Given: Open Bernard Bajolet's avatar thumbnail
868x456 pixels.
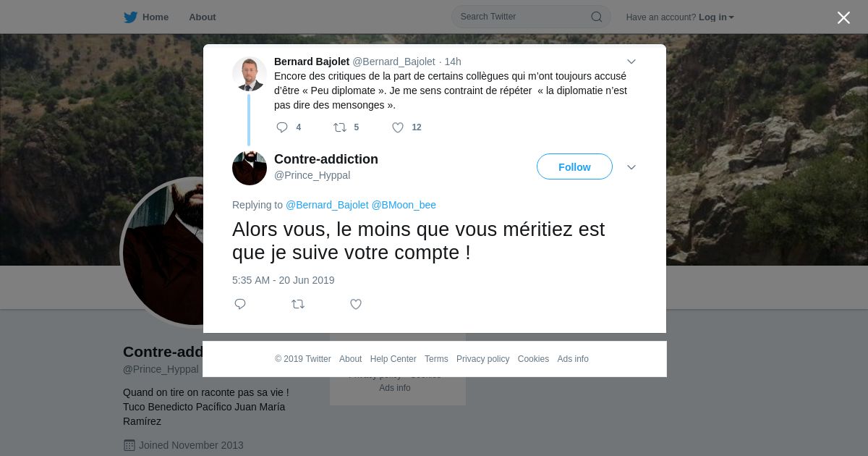Looking at the screenshot, I should [250, 74].
